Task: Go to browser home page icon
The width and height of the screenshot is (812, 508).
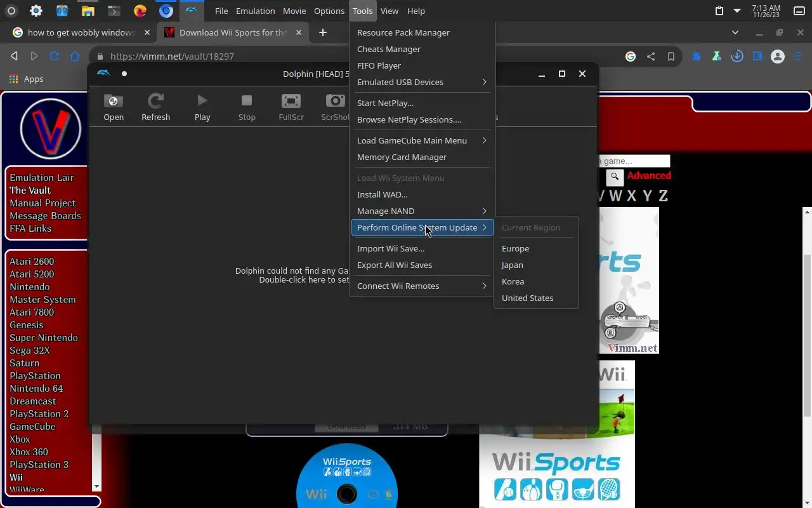Action: (75, 56)
